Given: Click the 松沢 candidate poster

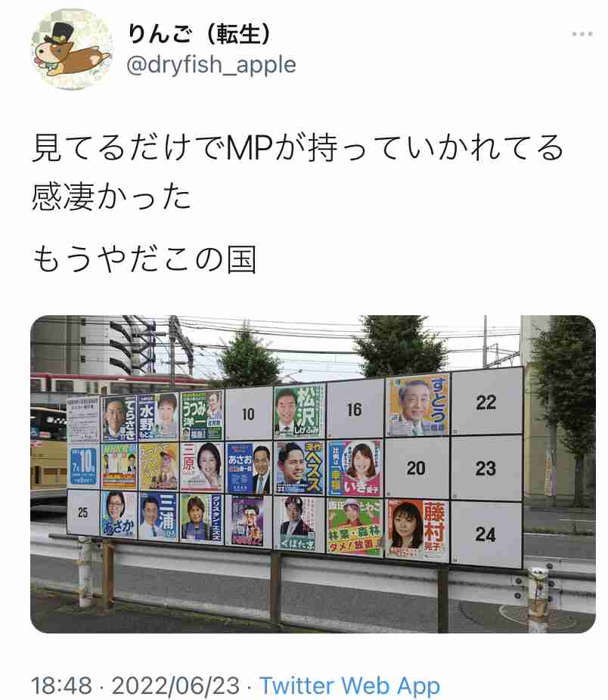Looking at the screenshot, I should 299,411.
